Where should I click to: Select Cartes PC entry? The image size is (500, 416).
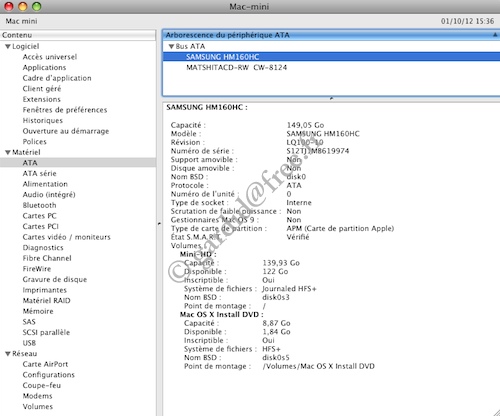click(x=40, y=216)
